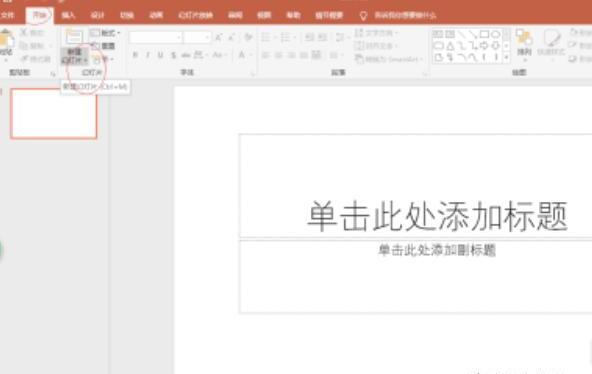
Task: Switch to the Design tab (设计)
Action: pos(97,15)
